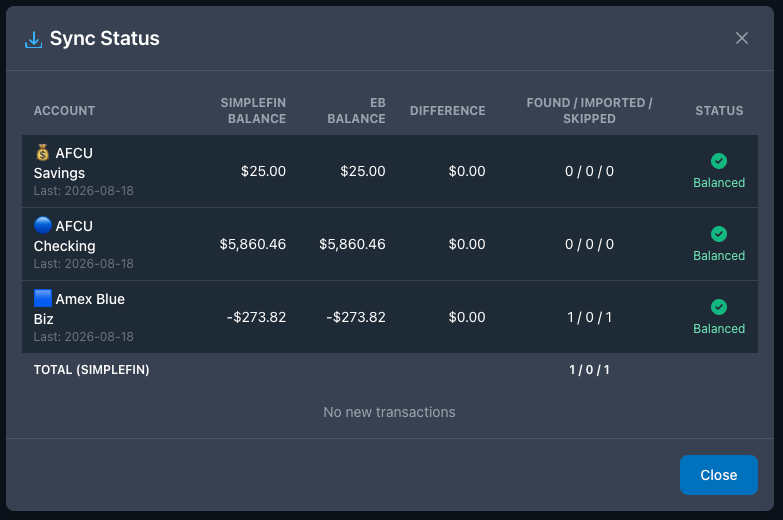Select the AFCU Checking account name
This screenshot has width=783, height=520.
(64, 236)
